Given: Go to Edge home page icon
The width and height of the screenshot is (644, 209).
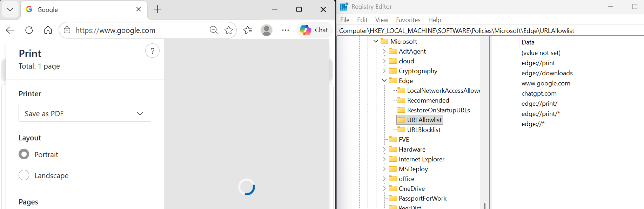Looking at the screenshot, I should point(48,30).
